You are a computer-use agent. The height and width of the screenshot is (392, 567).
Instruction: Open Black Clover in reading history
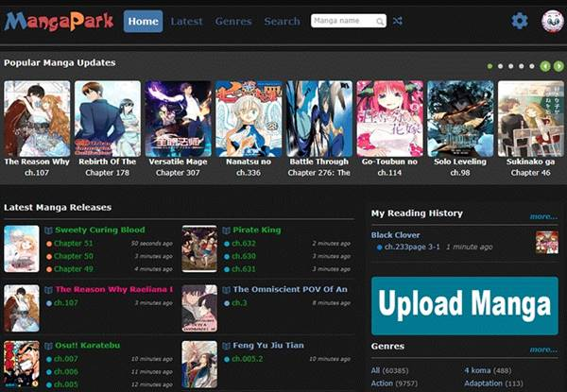pyautogui.click(x=394, y=234)
